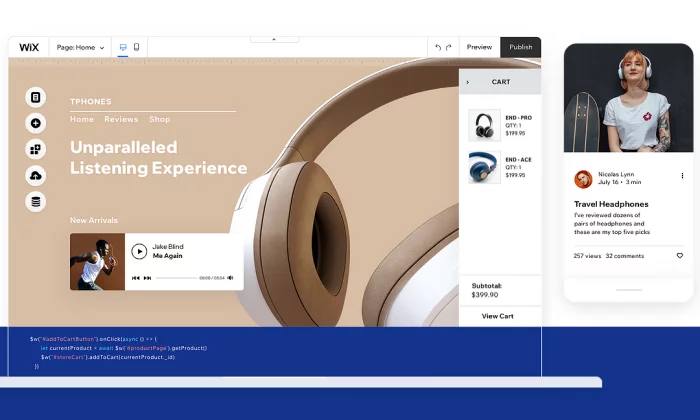Click the redo arrow

click(449, 47)
